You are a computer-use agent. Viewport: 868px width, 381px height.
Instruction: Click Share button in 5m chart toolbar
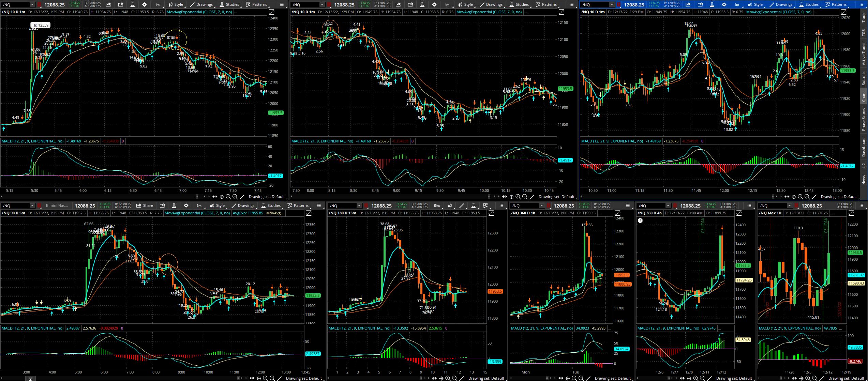(x=145, y=205)
